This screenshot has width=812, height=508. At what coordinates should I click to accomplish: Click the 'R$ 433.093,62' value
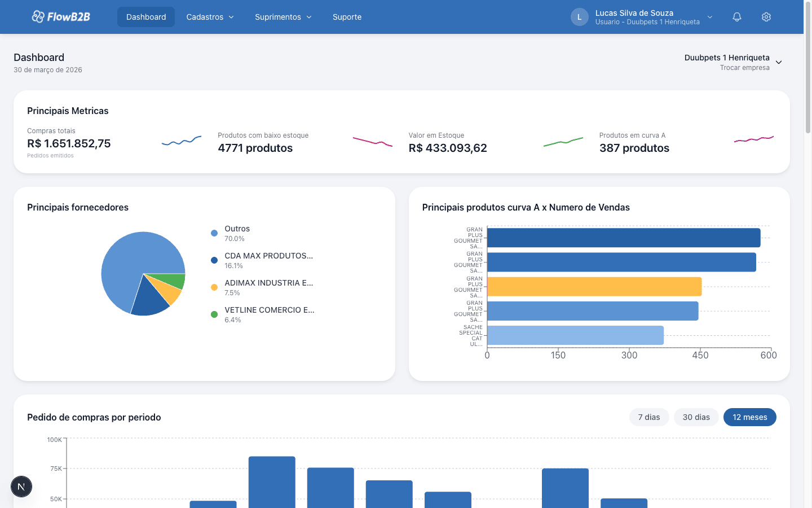[x=448, y=148]
